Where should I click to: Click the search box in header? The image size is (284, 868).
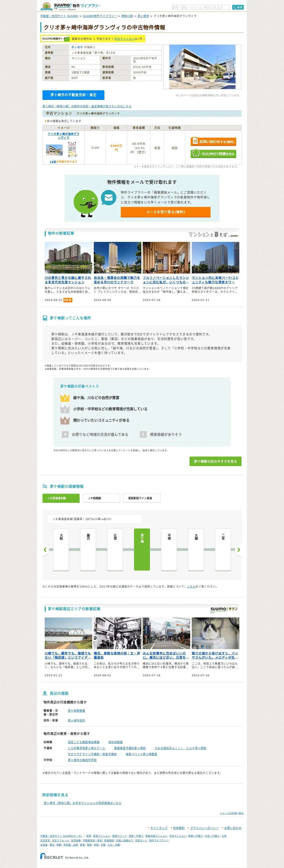(201, 7)
